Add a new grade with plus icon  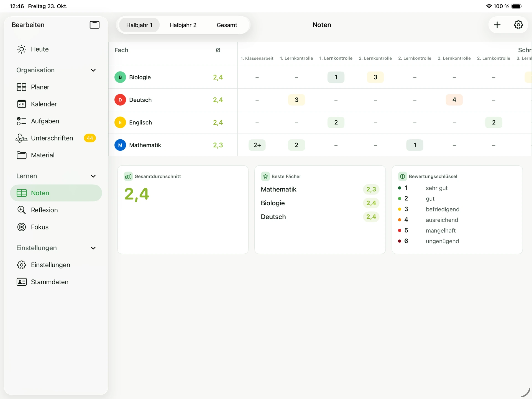click(x=497, y=25)
